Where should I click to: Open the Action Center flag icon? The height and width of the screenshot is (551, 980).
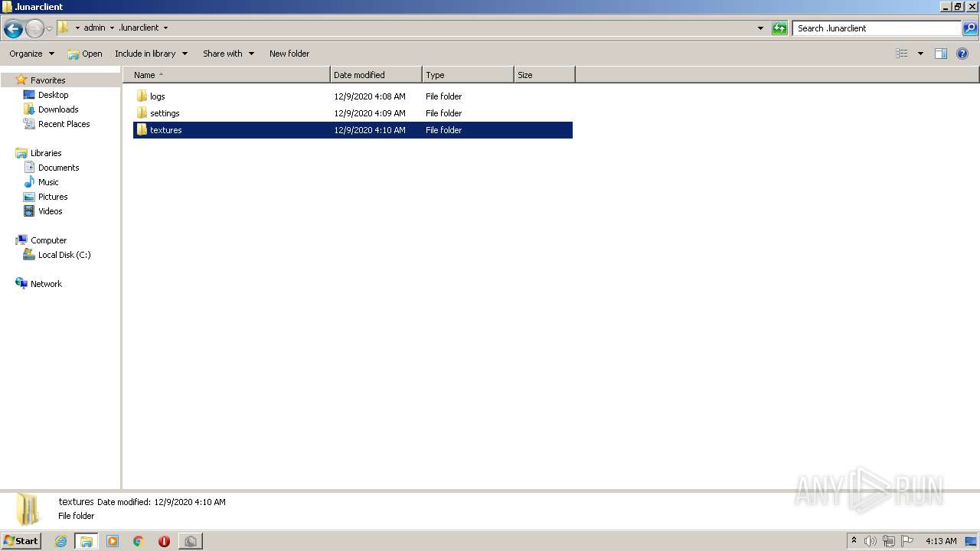click(x=907, y=541)
